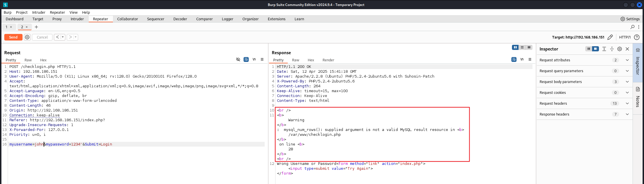
Task: Toggle newline display in Response viewer
Action: 522,59
